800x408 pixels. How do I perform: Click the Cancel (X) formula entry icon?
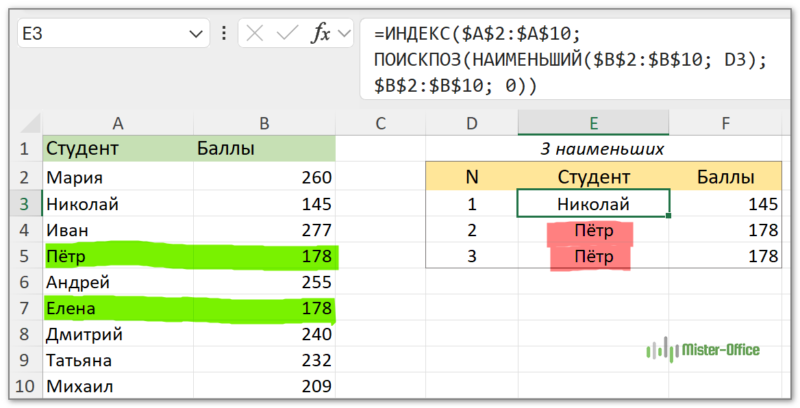tap(255, 33)
